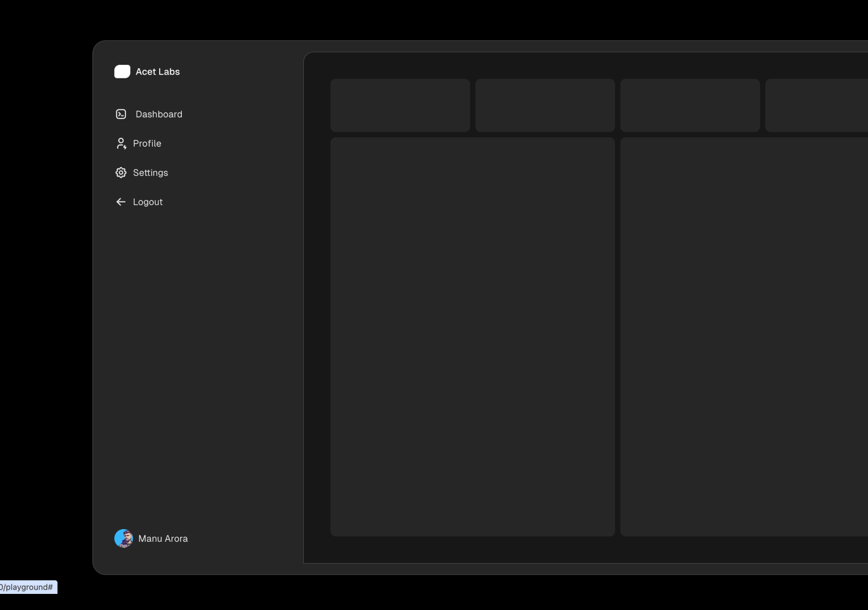The image size is (868, 610).
Task: Click the user avatar icon bottom left
Action: [123, 538]
